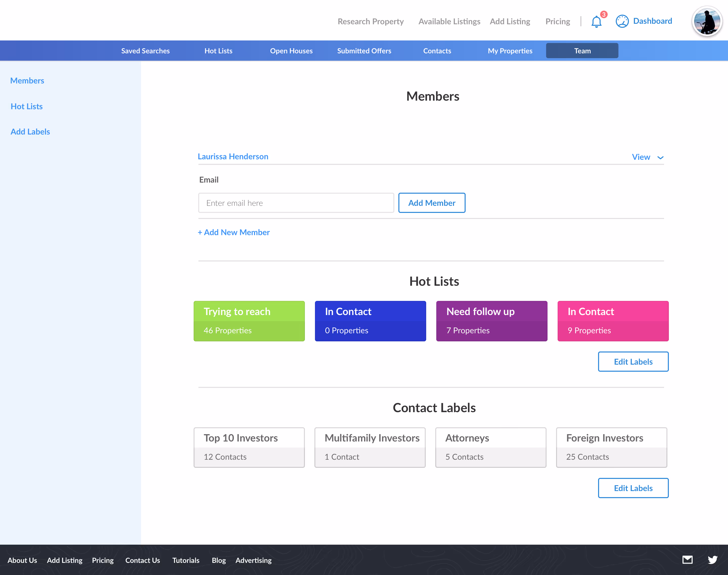Open the Multifamily Investors label card
The image size is (728, 575).
pyautogui.click(x=370, y=447)
